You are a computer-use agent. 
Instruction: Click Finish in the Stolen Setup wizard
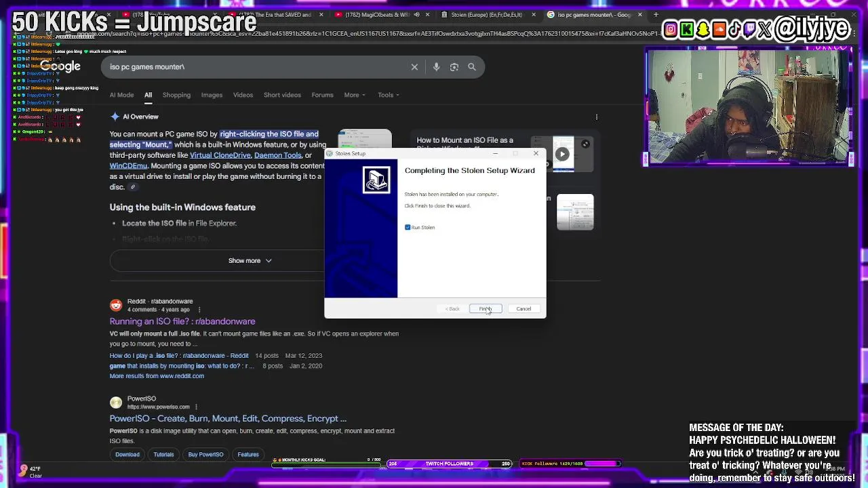coord(486,309)
